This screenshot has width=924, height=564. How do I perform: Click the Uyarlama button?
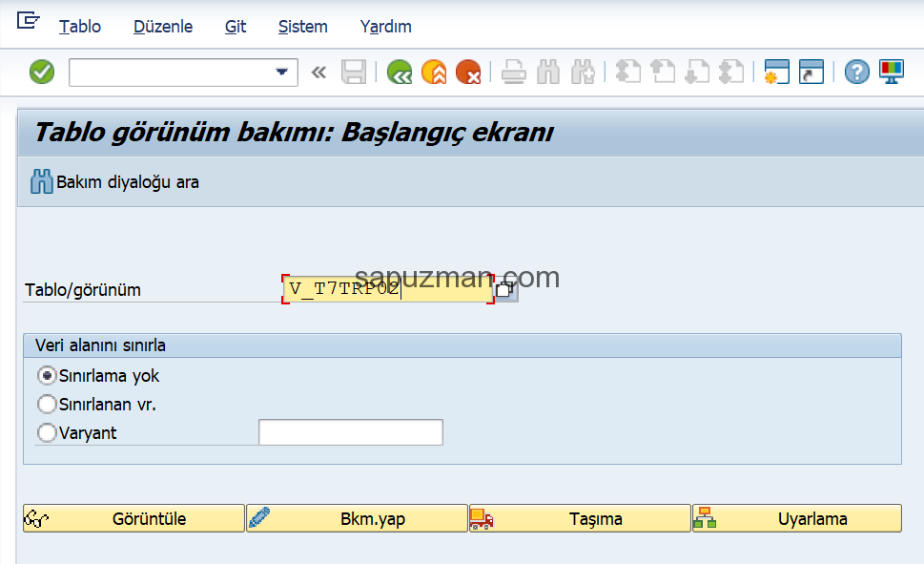(x=797, y=518)
